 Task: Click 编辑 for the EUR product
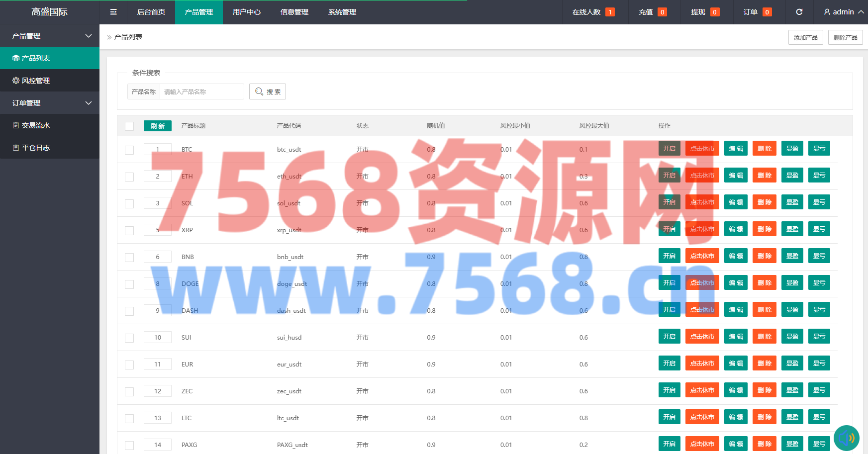736,363
